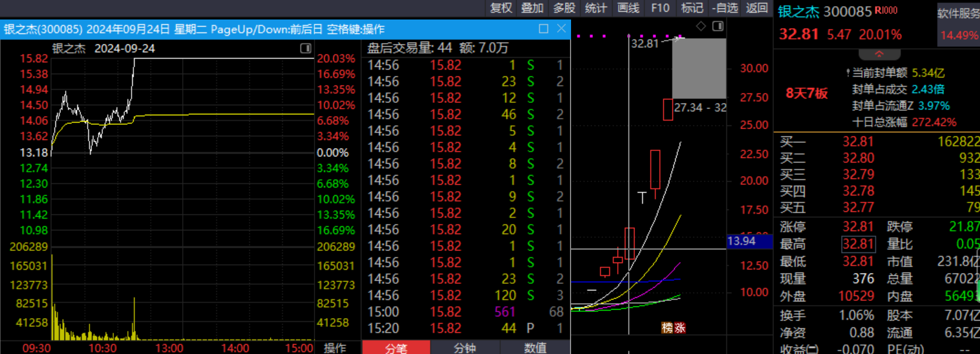
Task: Click the 操作 operation button
Action: coord(335,348)
